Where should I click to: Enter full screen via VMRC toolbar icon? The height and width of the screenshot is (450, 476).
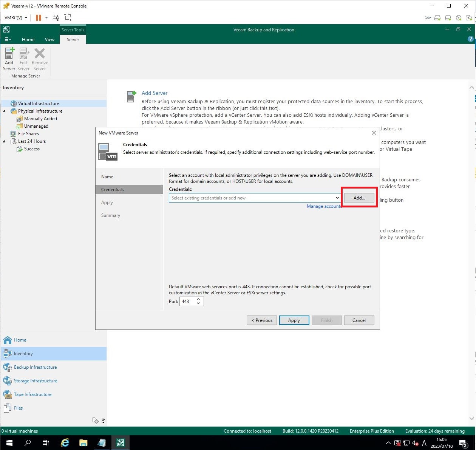pos(67,18)
